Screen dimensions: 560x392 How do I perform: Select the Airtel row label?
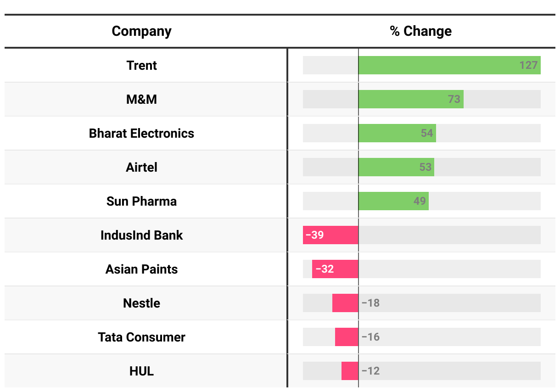[x=141, y=167]
